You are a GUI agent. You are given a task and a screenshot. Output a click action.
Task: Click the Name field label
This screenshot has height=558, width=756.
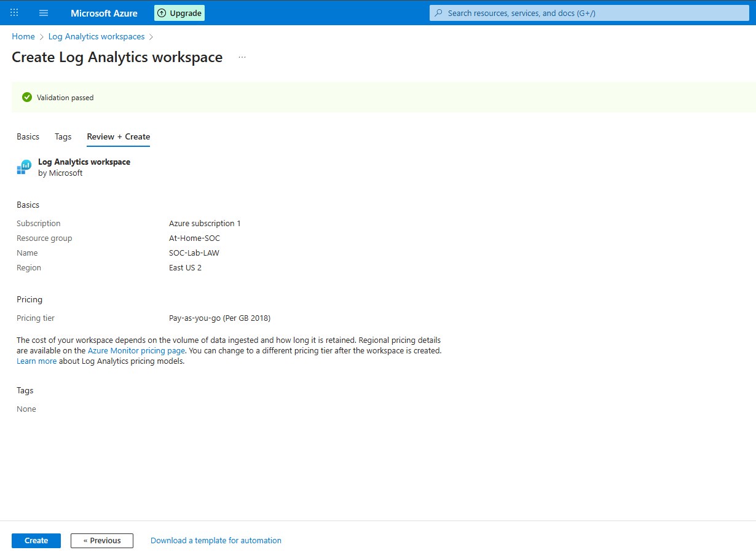(27, 253)
